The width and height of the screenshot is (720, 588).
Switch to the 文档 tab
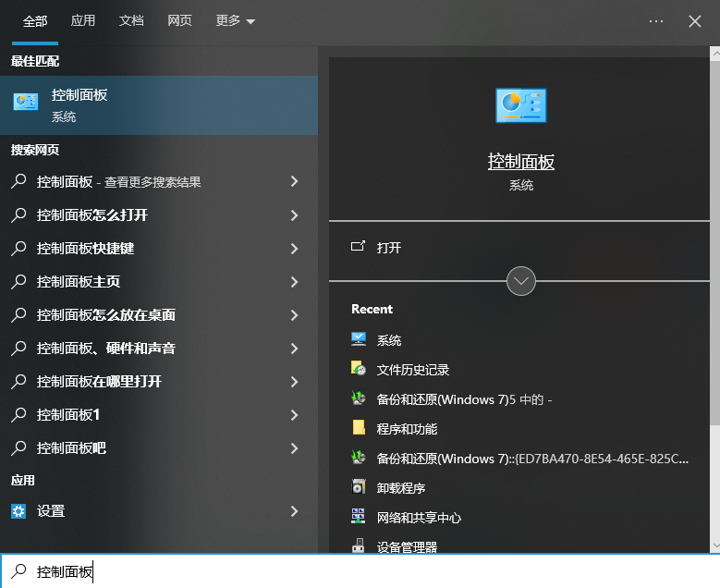(x=131, y=20)
